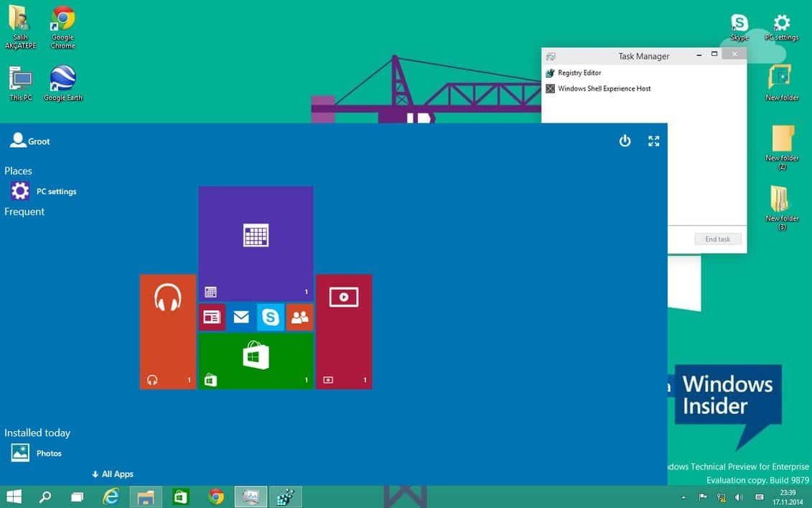
Task: Open taskbar Search magnifier
Action: [x=45, y=497]
